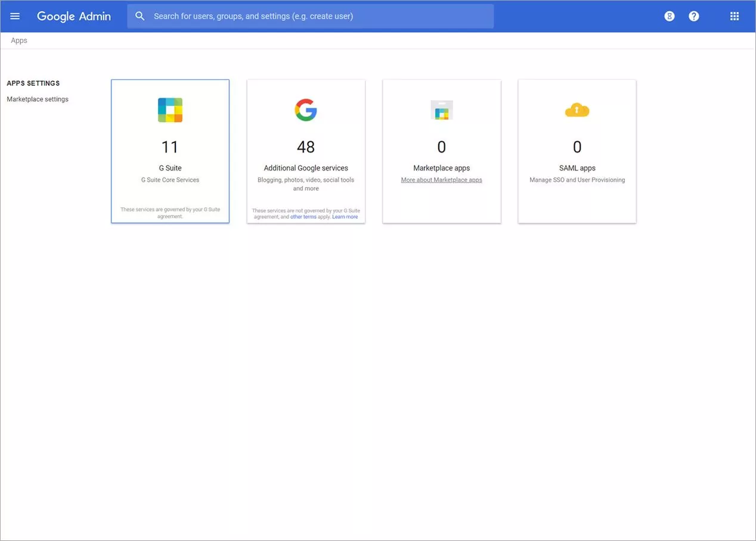Open the hamburger main menu
The image size is (756, 541).
coord(15,16)
